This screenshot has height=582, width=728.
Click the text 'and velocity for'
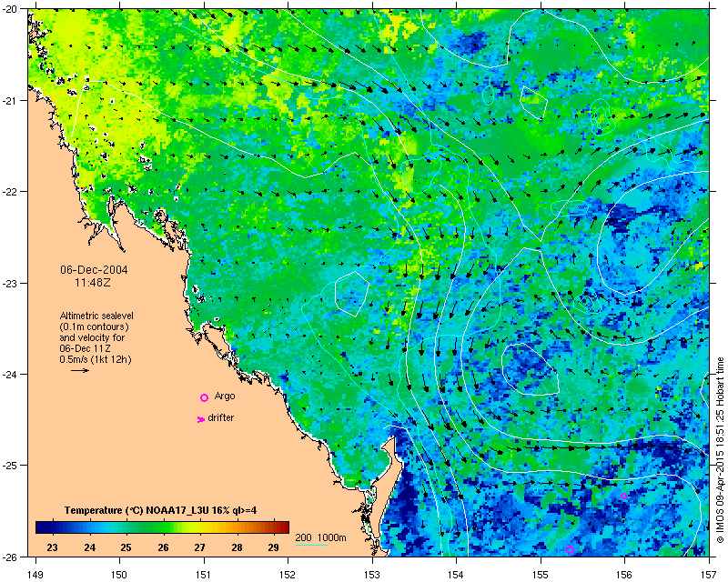[92, 337]
